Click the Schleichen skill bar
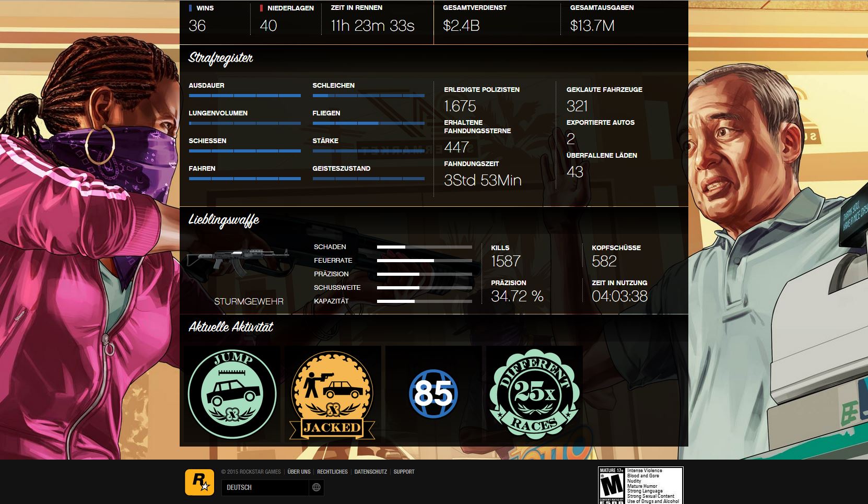 [369, 96]
